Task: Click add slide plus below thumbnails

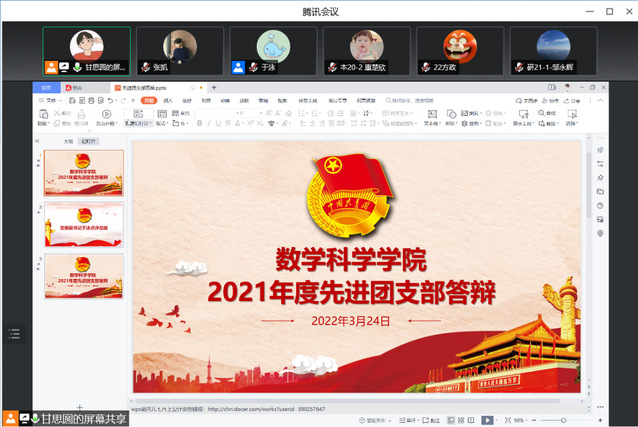Action: point(81,407)
